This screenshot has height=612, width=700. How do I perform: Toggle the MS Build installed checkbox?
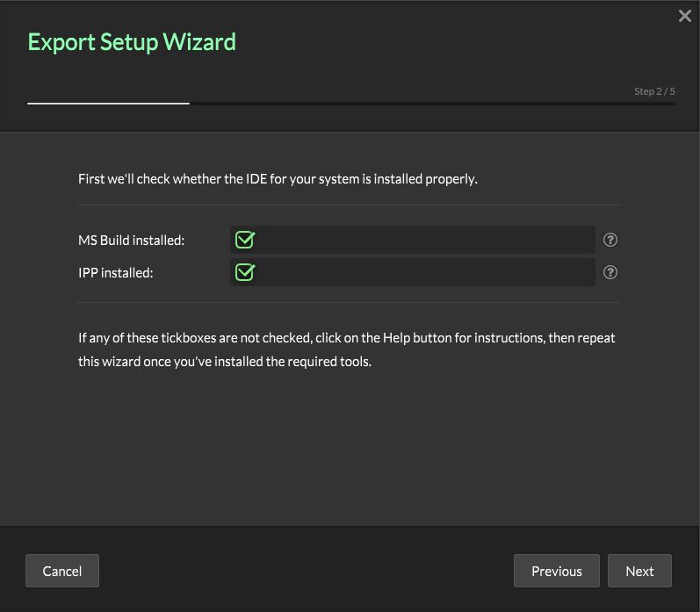[x=245, y=240]
